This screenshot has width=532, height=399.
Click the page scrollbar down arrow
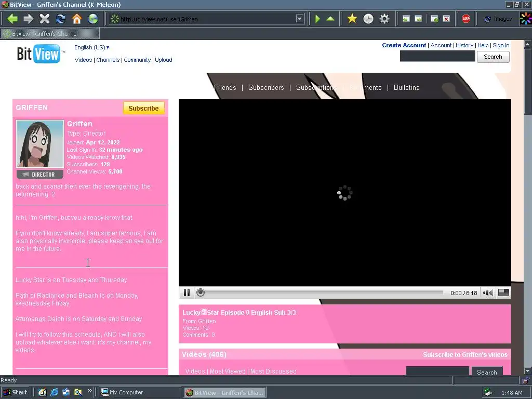(x=528, y=371)
